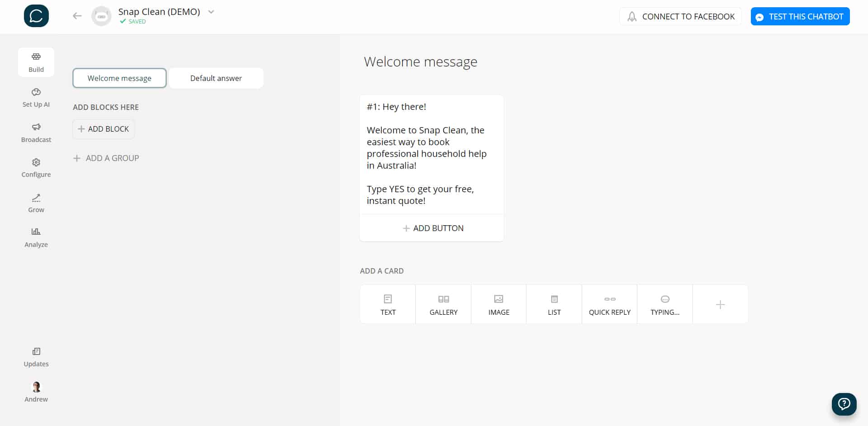
Task: Add a TEXT card
Action: (388, 304)
